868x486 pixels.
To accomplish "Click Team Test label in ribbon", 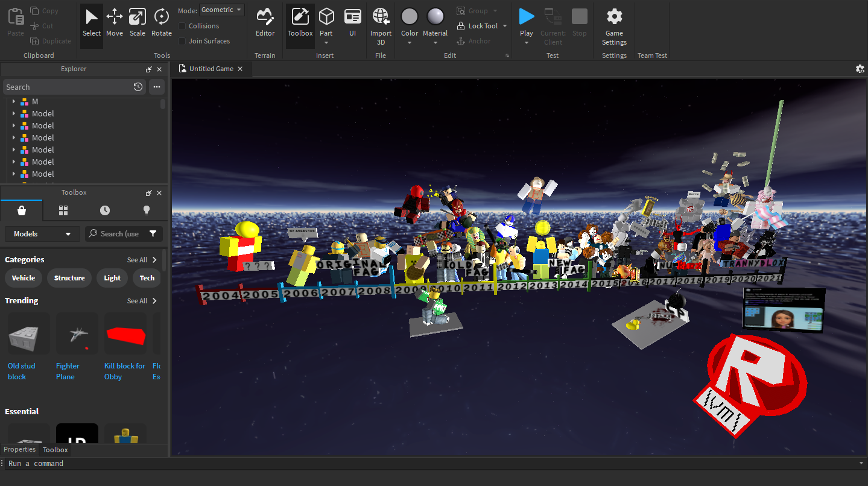I will (x=652, y=55).
